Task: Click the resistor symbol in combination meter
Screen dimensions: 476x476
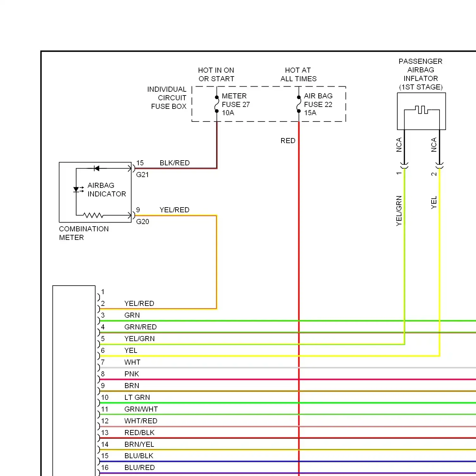Action: (x=93, y=215)
